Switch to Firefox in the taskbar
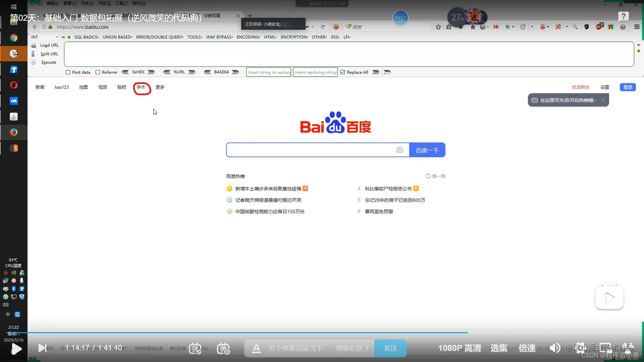Screen dimensions: 644x362 pyautogui.click(x=14, y=132)
